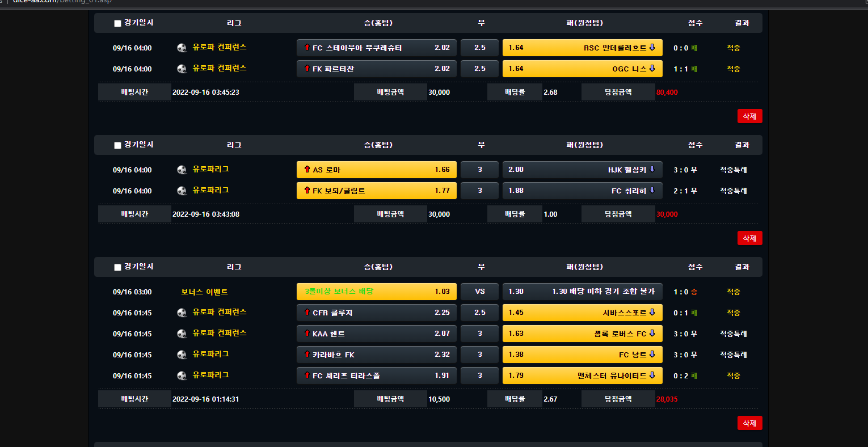This screenshot has width=868, height=447.
Task: Click the 3폴이상 보너스 배당 selection
Action: 377,292
